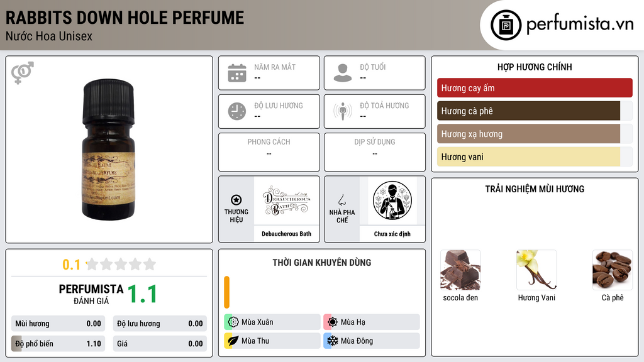
Task: Click the Độ lưu hương 0.00 score row
Action: coord(160,324)
